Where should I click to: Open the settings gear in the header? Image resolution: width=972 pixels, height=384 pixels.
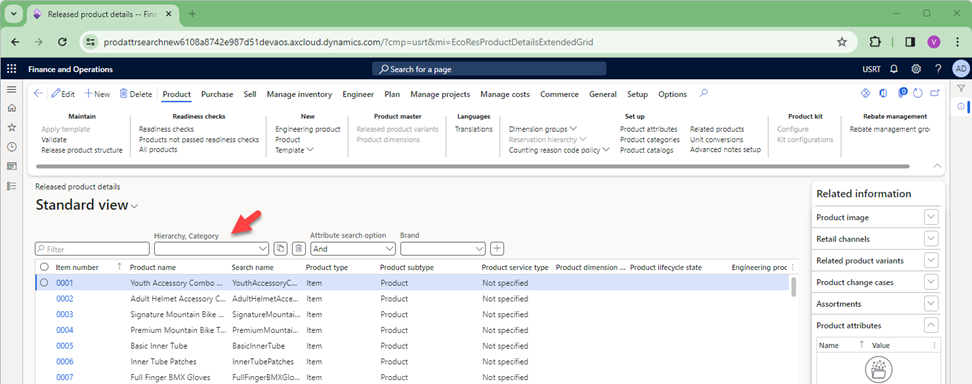click(x=916, y=69)
